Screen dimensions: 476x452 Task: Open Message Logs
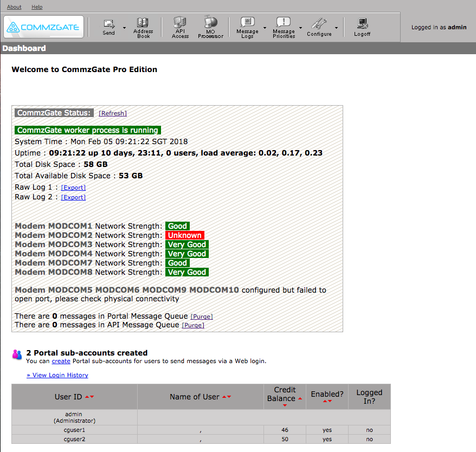point(247,28)
